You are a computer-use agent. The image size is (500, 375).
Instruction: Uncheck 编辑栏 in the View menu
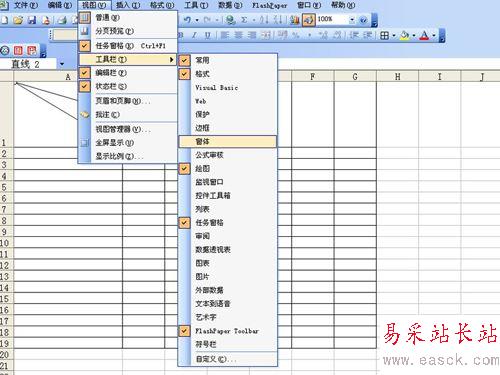click(x=127, y=73)
